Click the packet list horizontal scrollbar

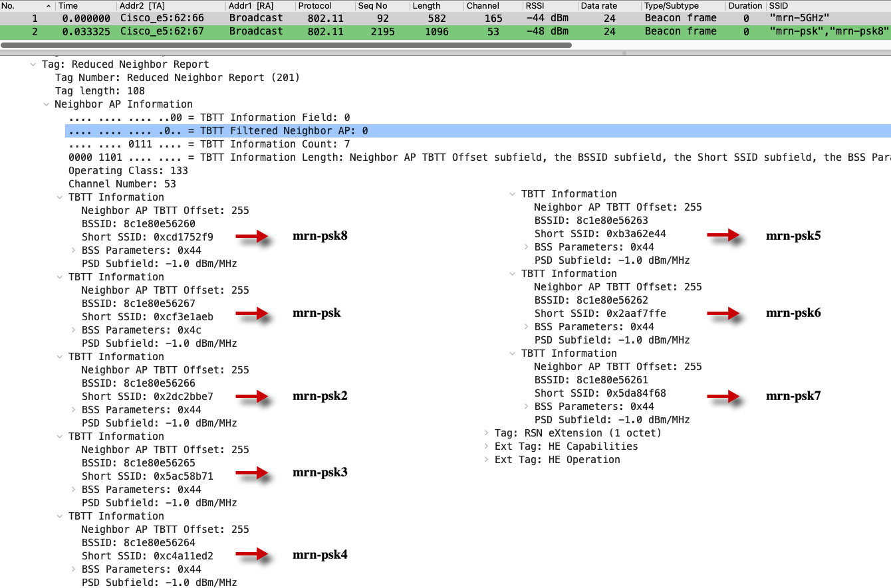286,45
